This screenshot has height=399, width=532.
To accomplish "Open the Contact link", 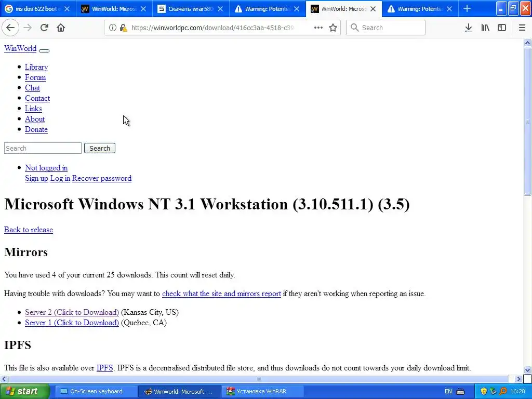I will point(37,98).
